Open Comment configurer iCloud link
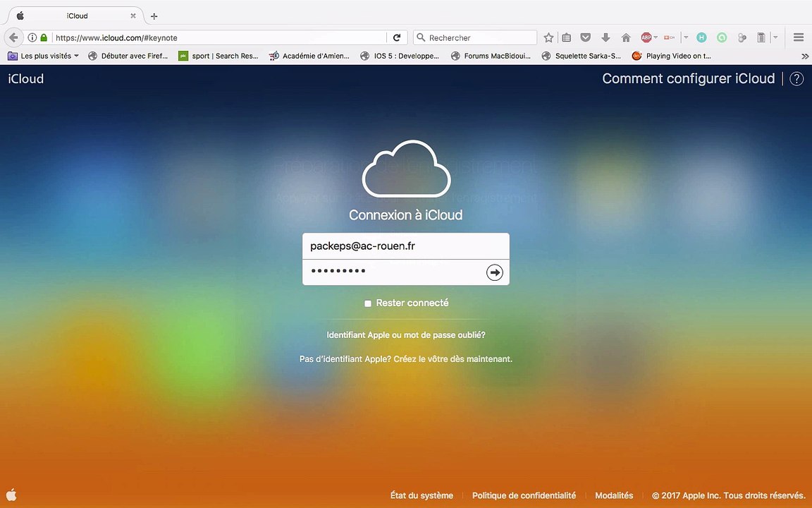This screenshot has height=508, width=812. [x=688, y=79]
